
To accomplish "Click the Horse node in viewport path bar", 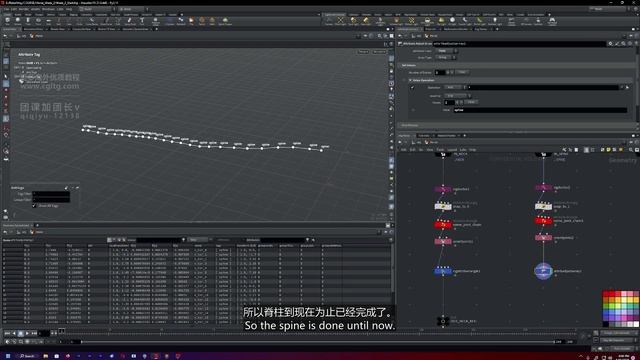I will pyautogui.click(x=37, y=36).
